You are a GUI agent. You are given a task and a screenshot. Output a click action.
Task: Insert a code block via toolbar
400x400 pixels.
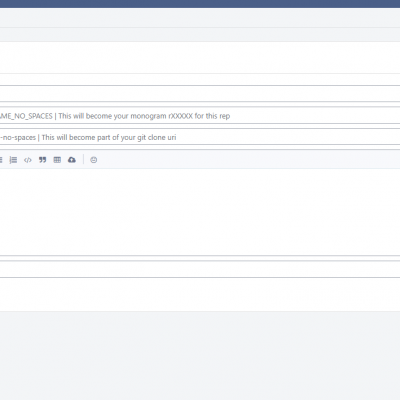coord(28,160)
